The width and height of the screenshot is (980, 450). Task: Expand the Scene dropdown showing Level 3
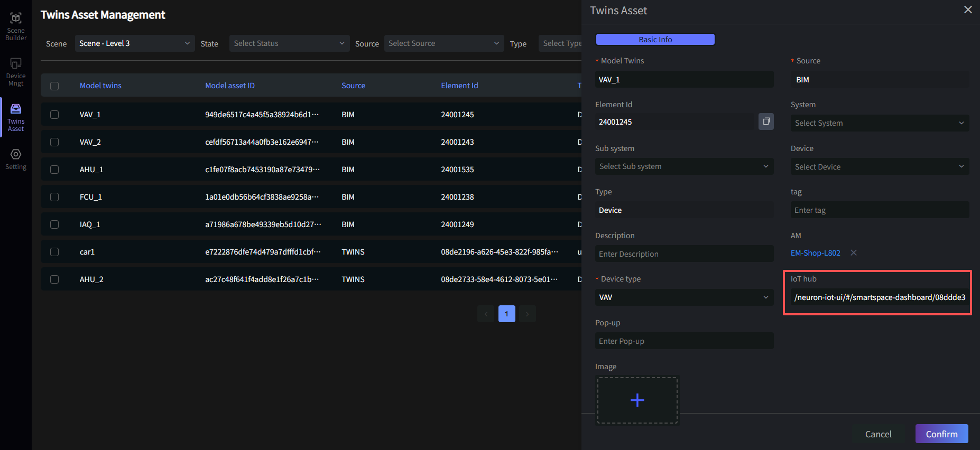pyautogui.click(x=134, y=43)
